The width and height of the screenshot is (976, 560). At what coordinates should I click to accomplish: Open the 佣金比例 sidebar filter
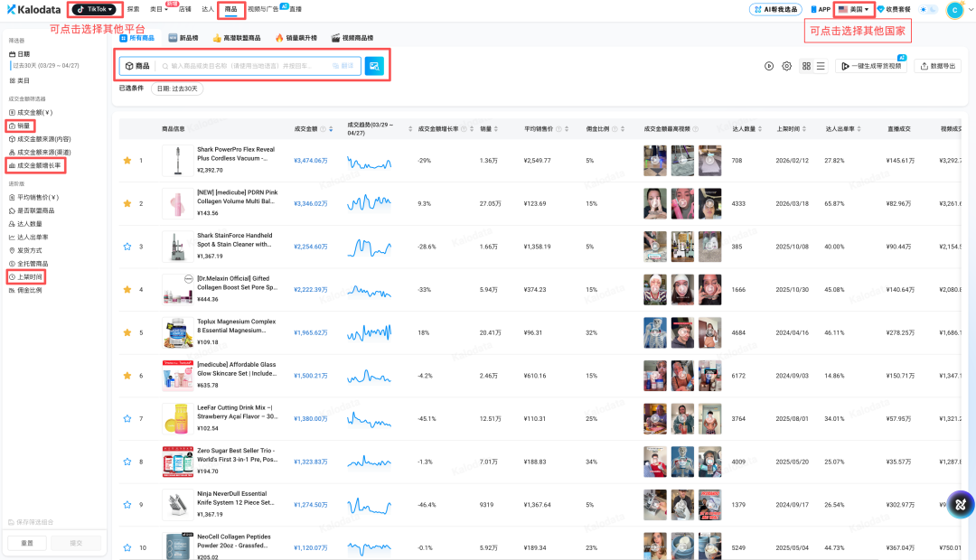25,290
